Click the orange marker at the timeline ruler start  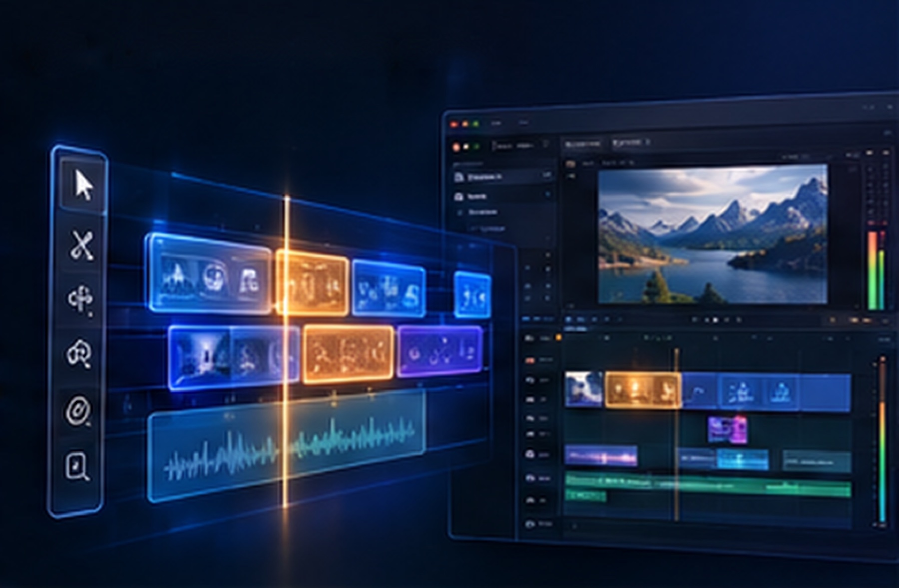558,338
